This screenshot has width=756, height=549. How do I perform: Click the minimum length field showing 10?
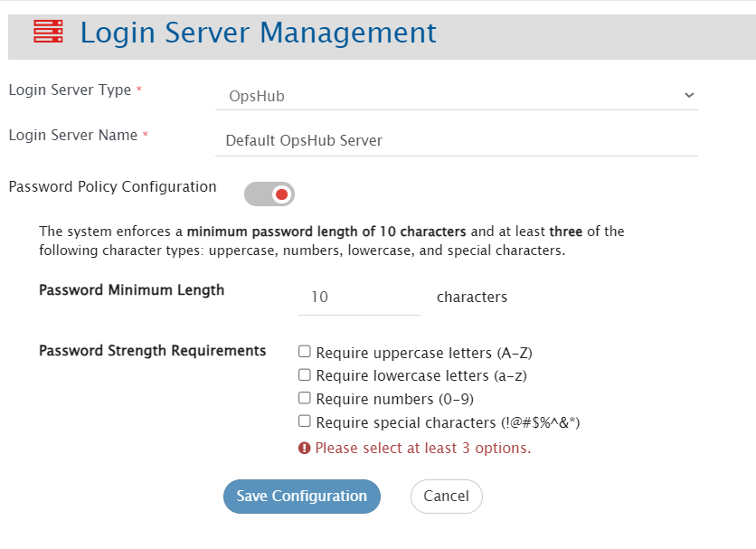point(359,297)
